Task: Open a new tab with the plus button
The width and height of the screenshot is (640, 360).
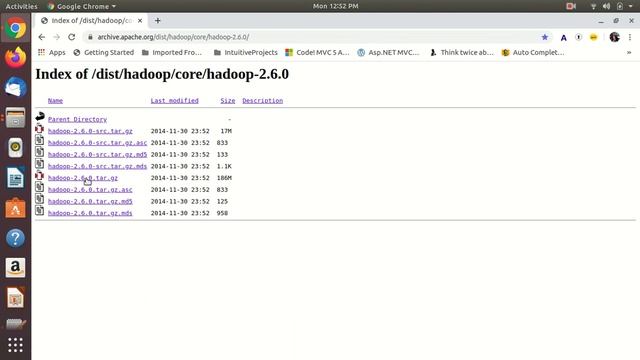Action: 158,20
